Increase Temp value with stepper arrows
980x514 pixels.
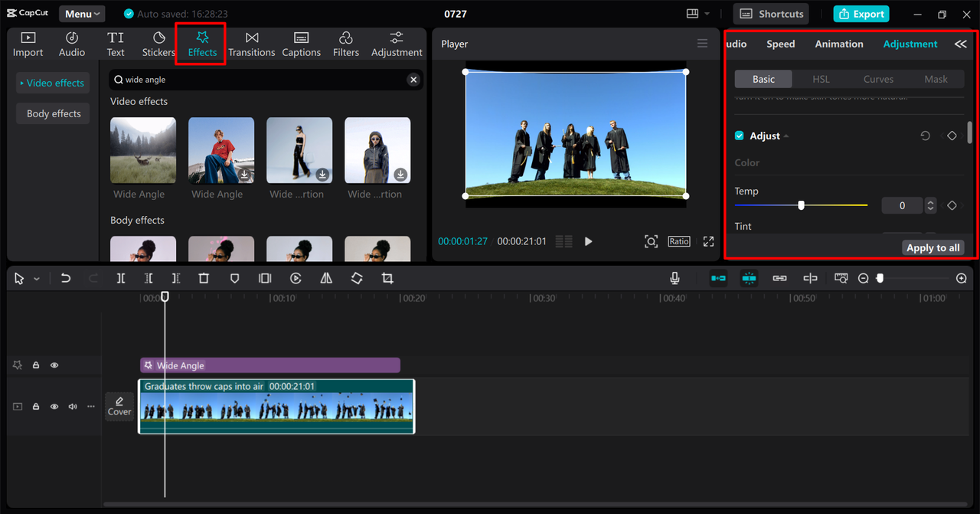pyautogui.click(x=930, y=202)
